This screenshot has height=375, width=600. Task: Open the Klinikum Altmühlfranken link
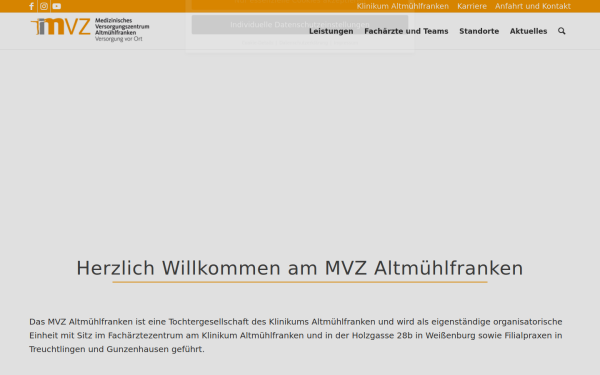coord(403,6)
